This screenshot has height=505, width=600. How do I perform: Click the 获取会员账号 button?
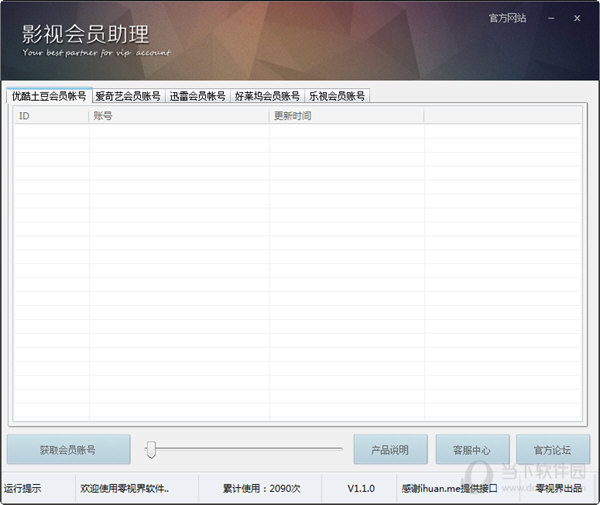[x=68, y=450]
